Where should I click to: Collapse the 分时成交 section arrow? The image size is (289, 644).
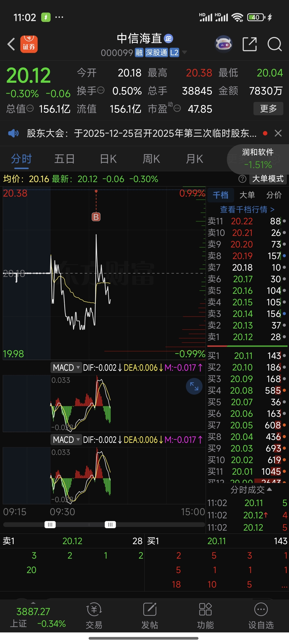[x=269, y=489]
